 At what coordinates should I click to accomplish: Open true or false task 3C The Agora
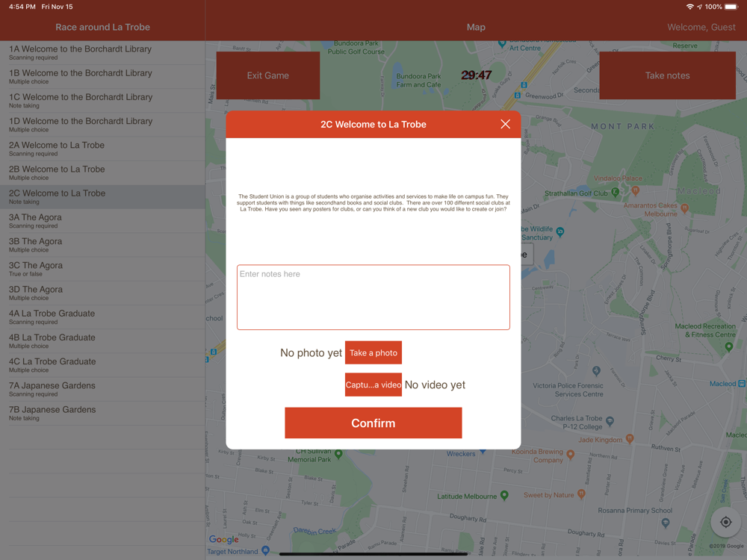(x=102, y=269)
